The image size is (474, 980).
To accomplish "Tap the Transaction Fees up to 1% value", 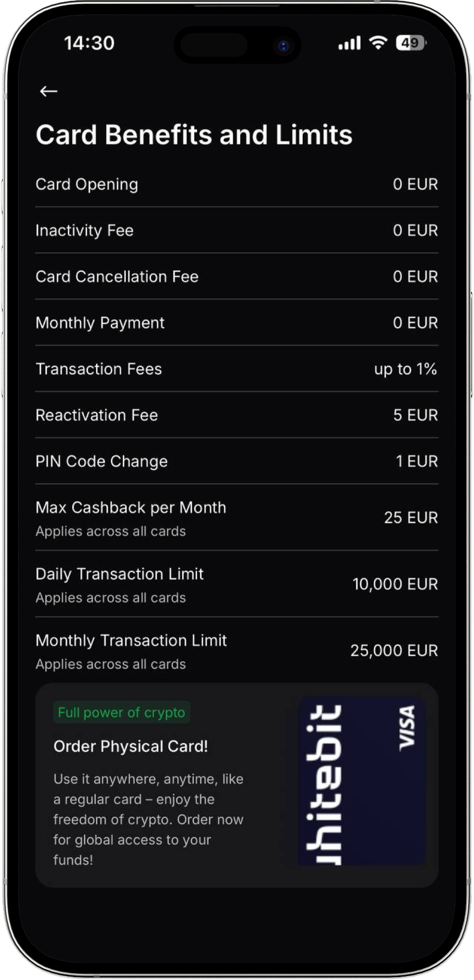I will 406,369.
